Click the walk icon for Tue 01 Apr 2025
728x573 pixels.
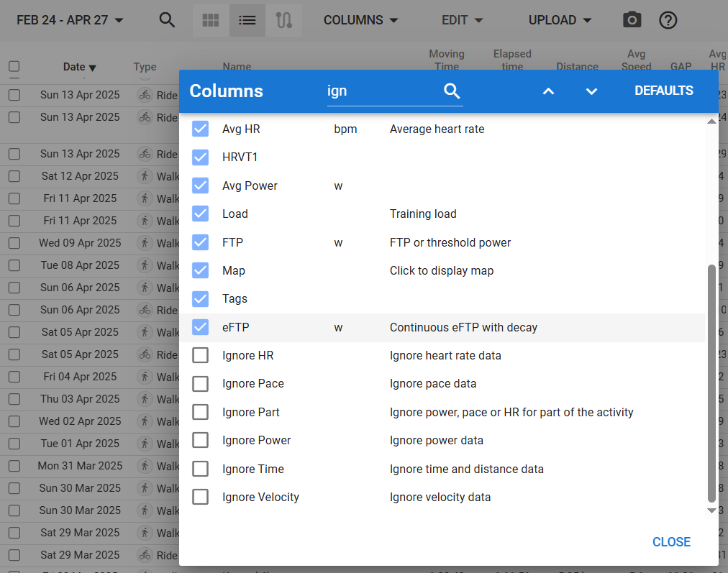click(145, 444)
